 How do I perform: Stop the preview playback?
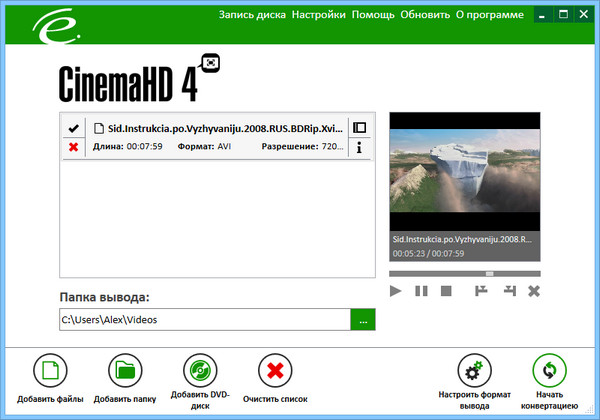coord(446,291)
